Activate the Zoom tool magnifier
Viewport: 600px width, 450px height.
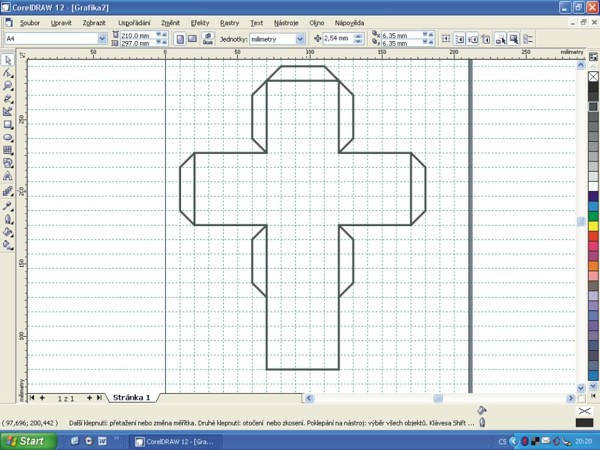(x=8, y=86)
